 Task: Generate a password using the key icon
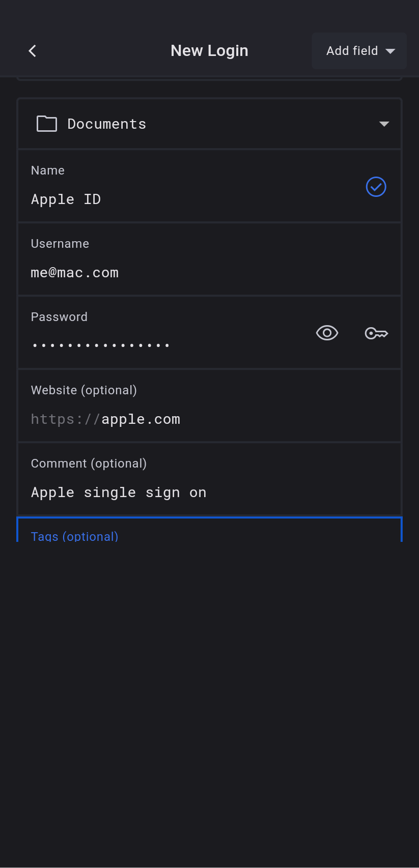[x=377, y=333]
